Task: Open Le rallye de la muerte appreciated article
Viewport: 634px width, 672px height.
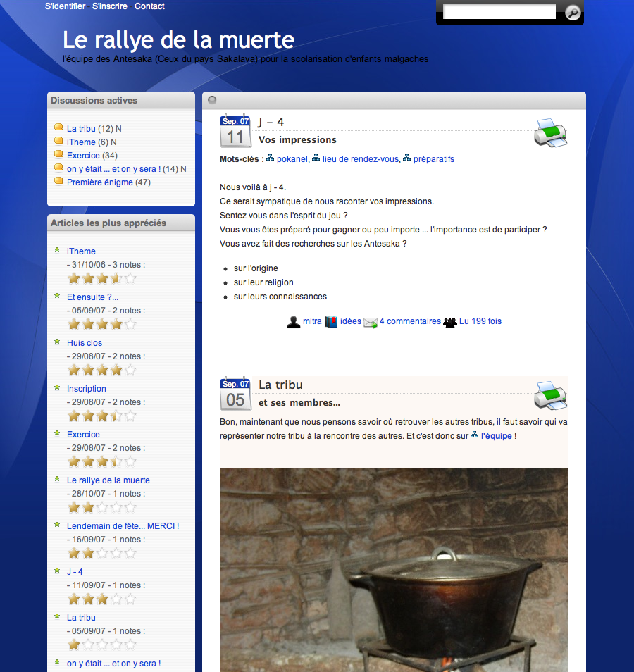Action: coord(108,480)
